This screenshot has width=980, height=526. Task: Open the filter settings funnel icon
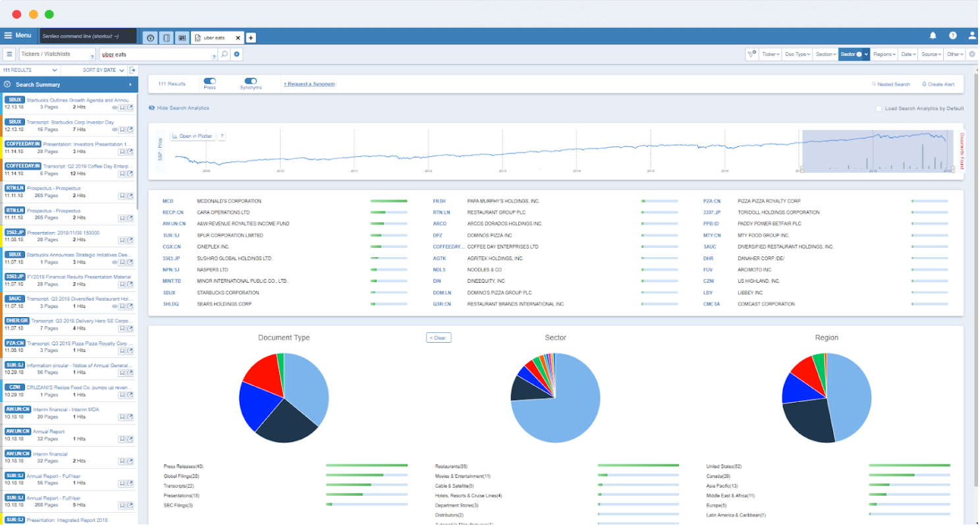tap(751, 54)
